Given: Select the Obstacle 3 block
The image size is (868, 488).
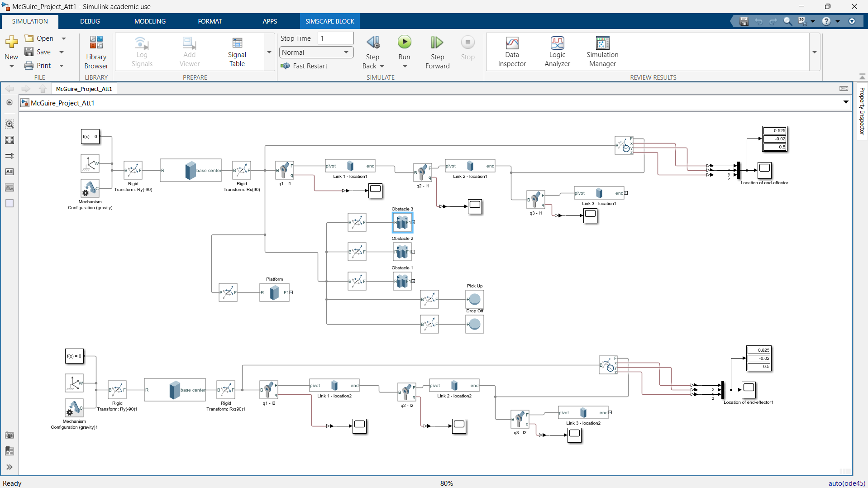Looking at the screenshot, I should pyautogui.click(x=402, y=222).
